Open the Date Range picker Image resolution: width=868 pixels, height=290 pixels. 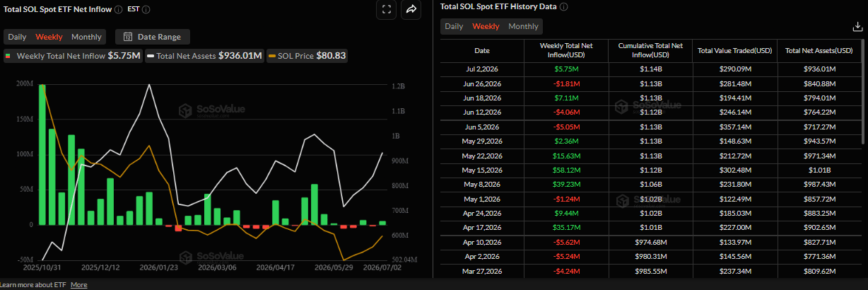pyautogui.click(x=152, y=37)
